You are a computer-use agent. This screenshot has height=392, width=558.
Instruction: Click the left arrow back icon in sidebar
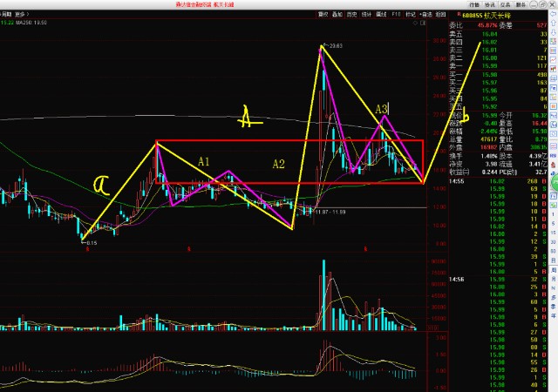pos(554,14)
